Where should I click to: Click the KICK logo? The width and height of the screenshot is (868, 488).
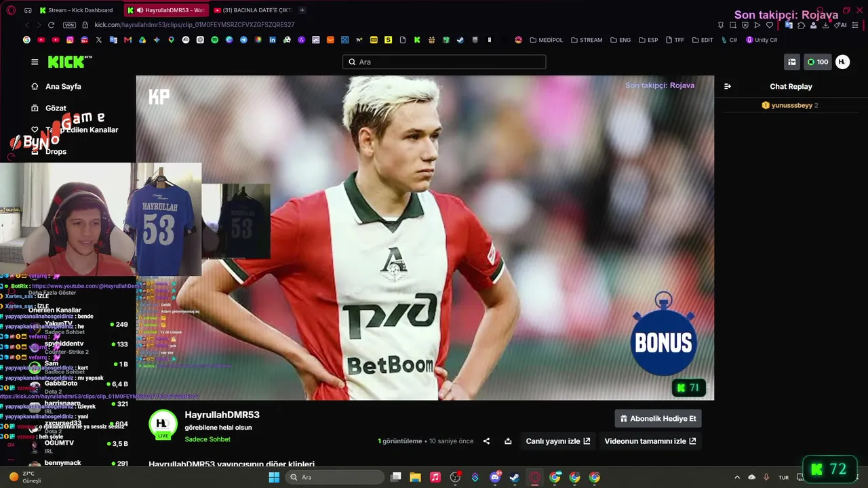(x=70, y=62)
